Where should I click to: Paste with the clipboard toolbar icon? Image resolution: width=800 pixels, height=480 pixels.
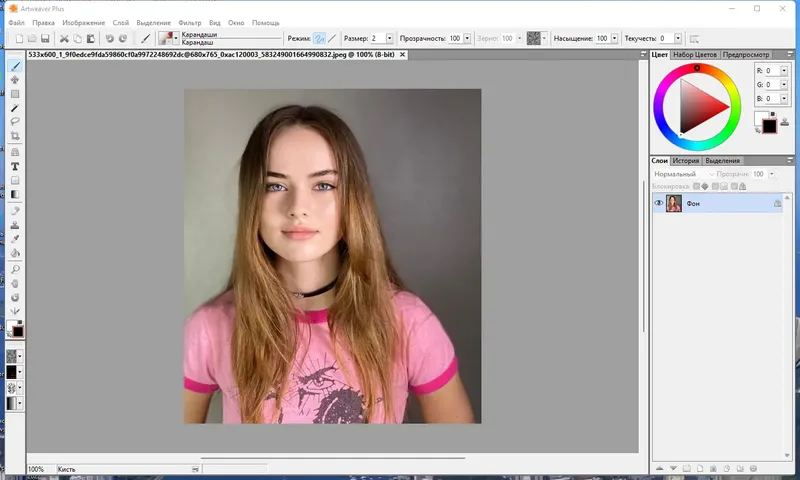[x=90, y=39]
